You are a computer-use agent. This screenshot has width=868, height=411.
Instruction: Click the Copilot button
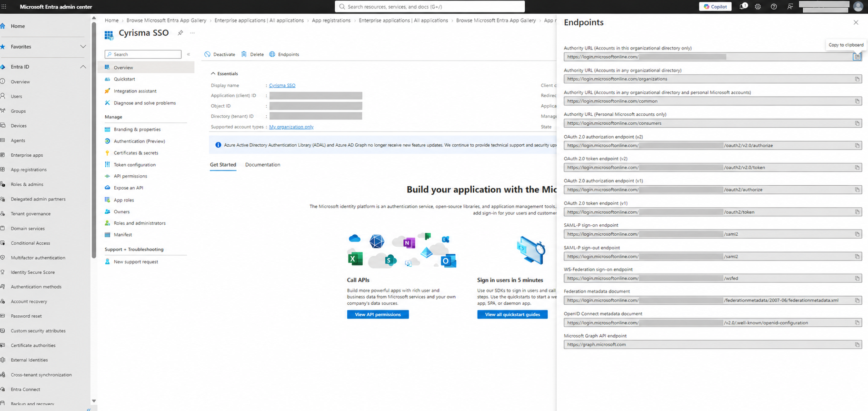[x=715, y=7]
